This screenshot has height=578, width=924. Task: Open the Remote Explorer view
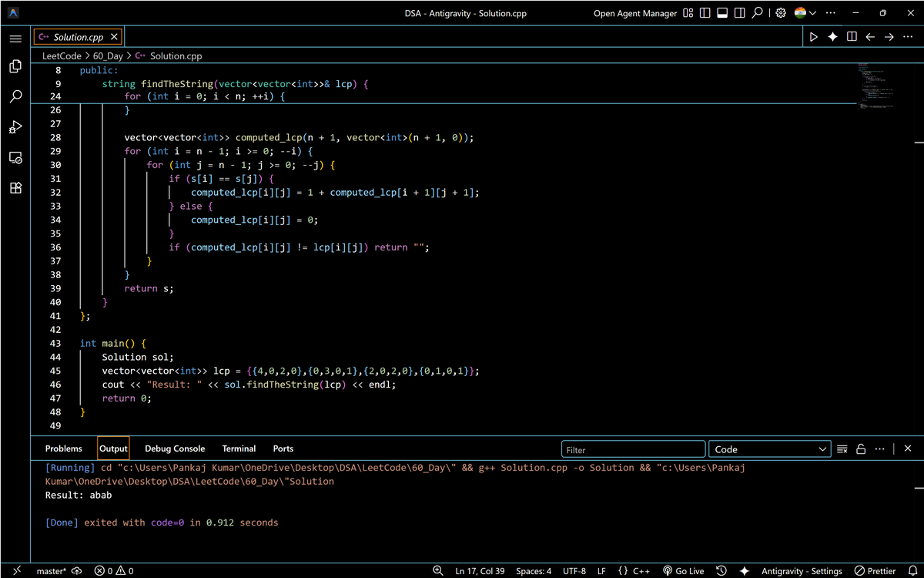point(15,157)
